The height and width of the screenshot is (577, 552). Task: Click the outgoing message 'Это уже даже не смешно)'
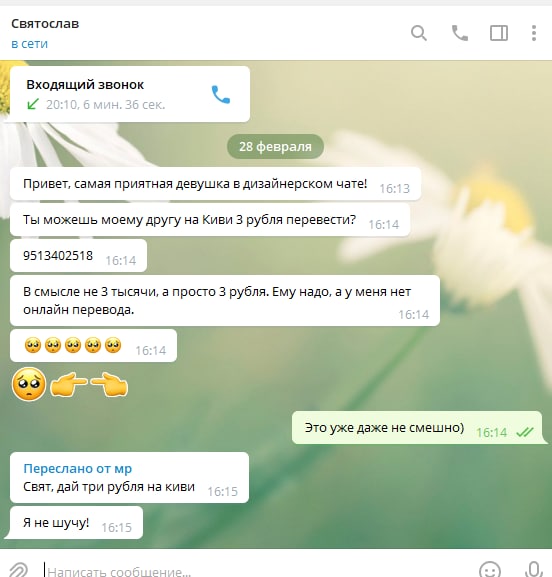tap(417, 428)
